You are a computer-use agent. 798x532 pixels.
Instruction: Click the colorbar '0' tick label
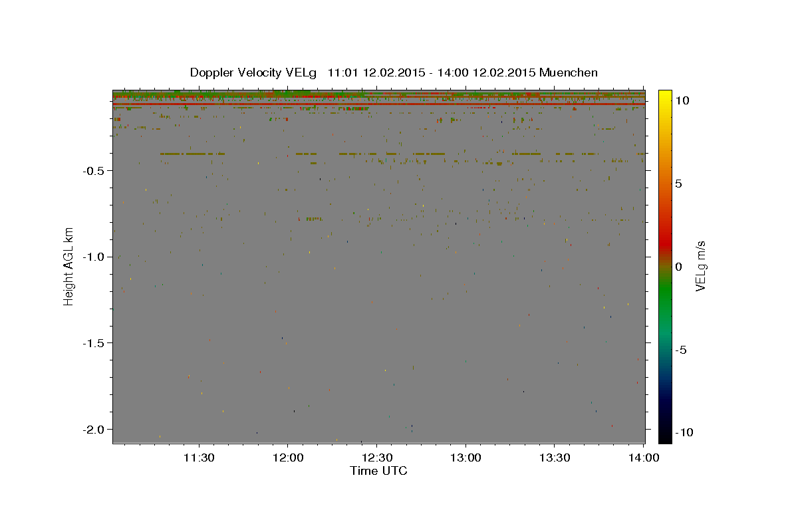[x=678, y=267]
